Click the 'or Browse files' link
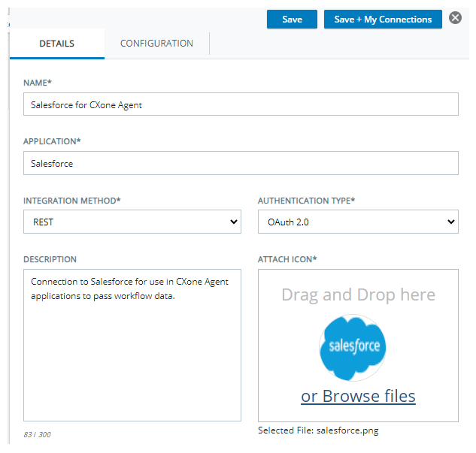 [358, 397]
